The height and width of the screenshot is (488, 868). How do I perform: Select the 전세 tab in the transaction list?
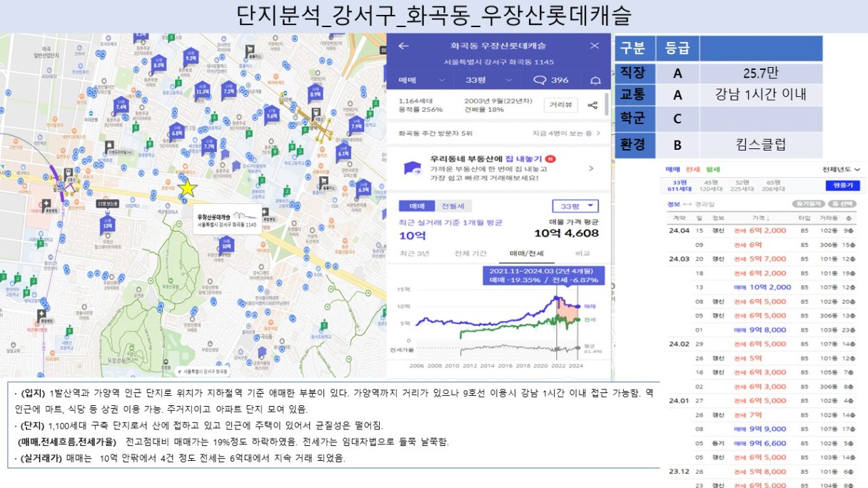692,170
